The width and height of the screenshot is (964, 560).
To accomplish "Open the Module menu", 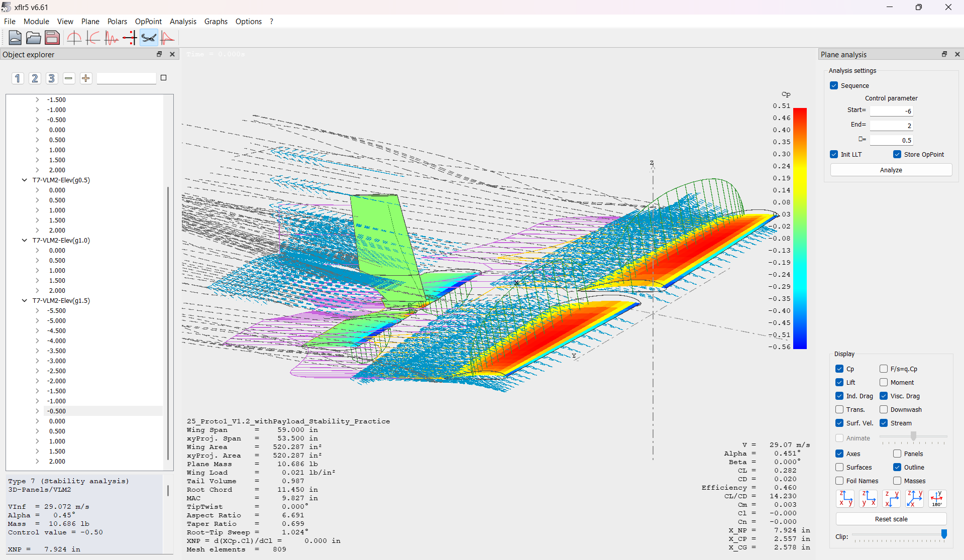I will pyautogui.click(x=36, y=21).
